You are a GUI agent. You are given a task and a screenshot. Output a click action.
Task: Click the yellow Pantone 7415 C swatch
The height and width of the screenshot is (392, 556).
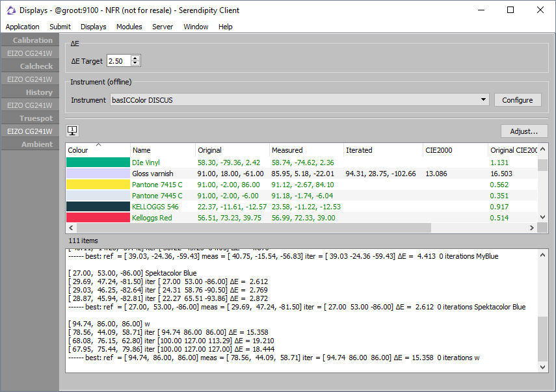point(98,185)
